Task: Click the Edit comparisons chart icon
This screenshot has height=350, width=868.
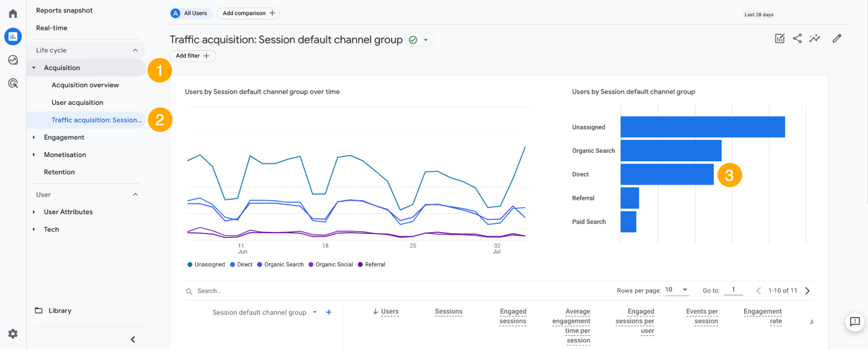Action: (x=780, y=38)
